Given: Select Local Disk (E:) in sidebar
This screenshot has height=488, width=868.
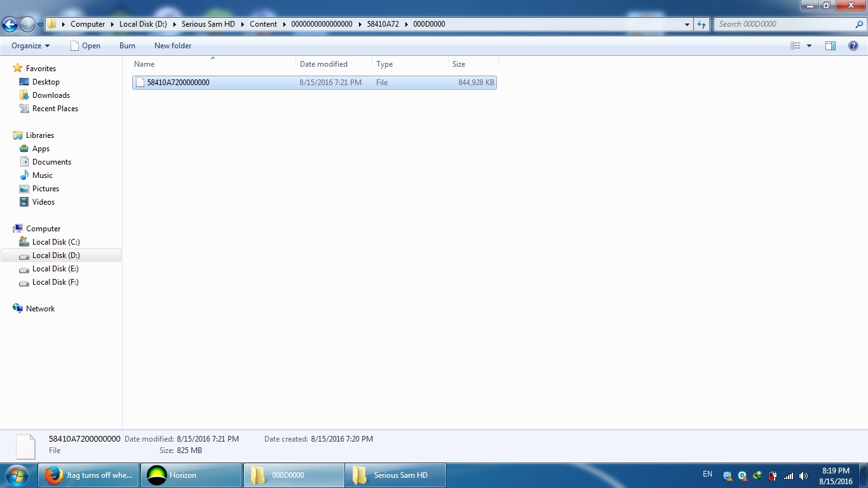Looking at the screenshot, I should click(55, 269).
